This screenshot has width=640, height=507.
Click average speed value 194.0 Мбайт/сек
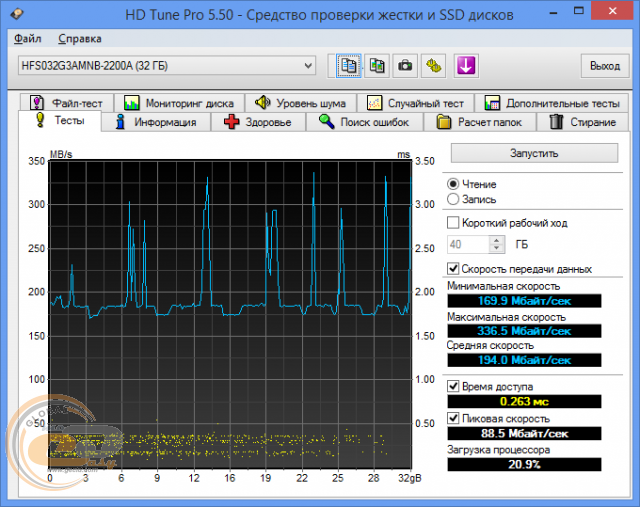(524, 360)
